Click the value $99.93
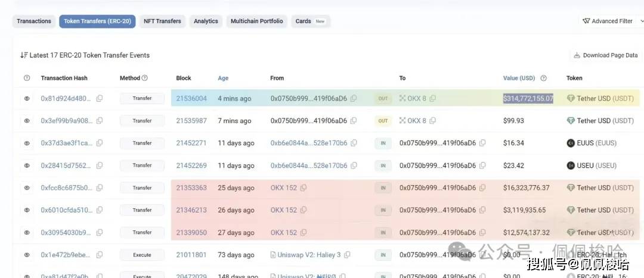The height and width of the screenshot is (278, 644). click(x=514, y=121)
